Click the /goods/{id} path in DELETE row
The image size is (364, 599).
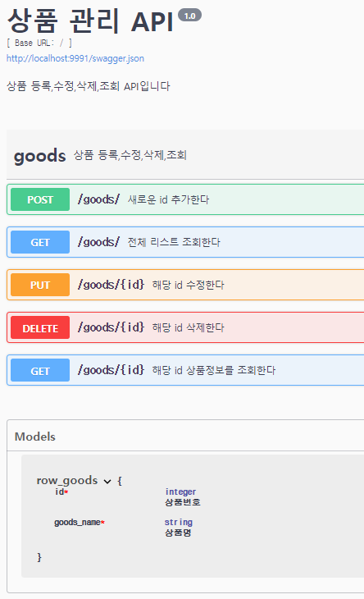111,327
